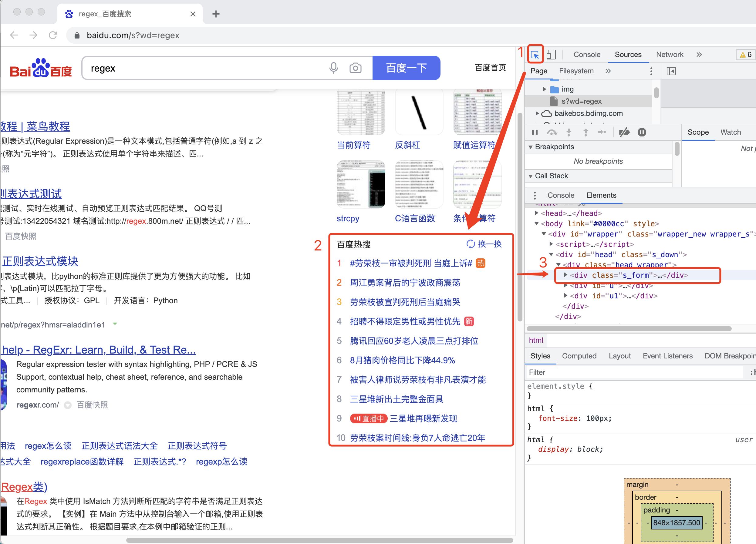Toggle the hide navigator panel icon
The image size is (756, 544).
(671, 71)
